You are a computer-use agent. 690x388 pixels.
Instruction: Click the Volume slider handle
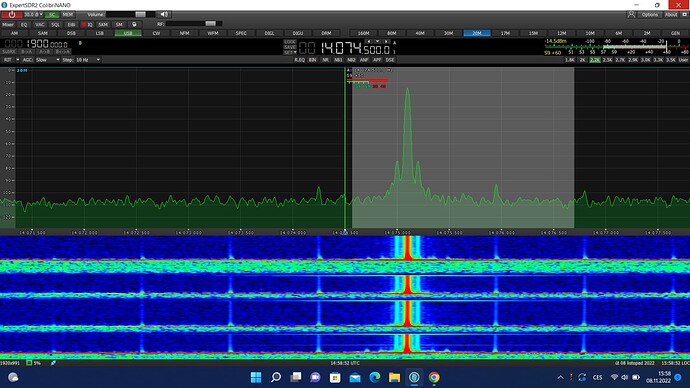[x=140, y=15]
